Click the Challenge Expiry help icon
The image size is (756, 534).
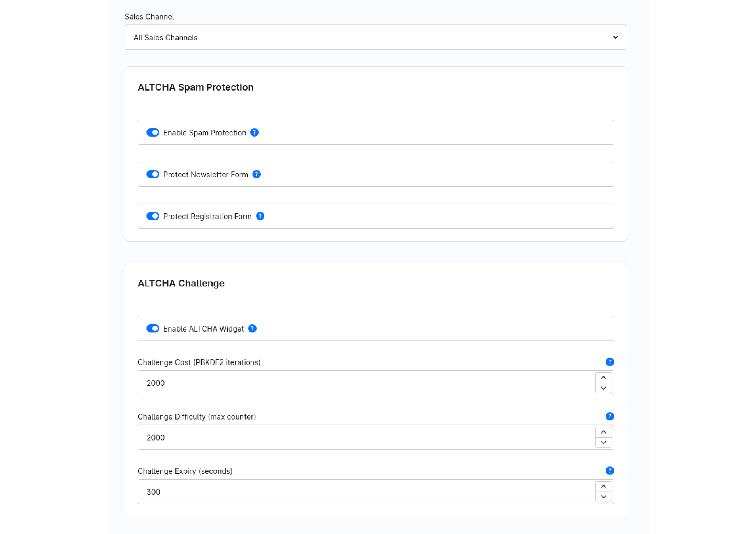point(610,471)
